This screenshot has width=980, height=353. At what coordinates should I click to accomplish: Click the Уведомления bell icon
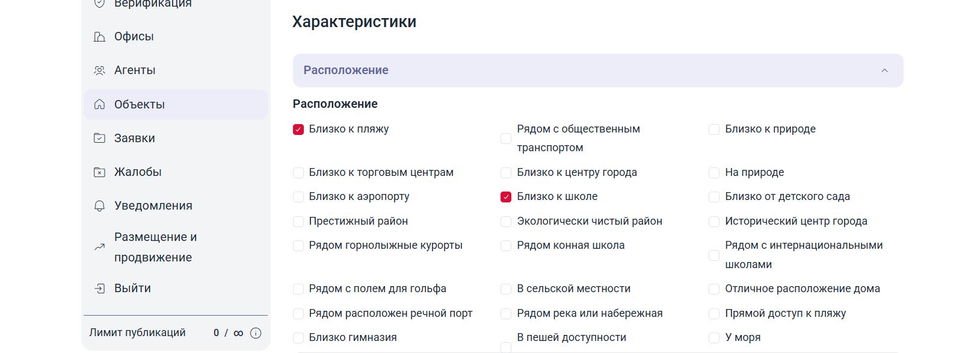[100, 206]
